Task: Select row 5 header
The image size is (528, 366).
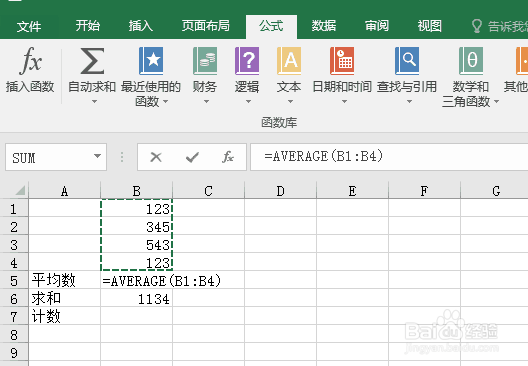Action: (x=14, y=281)
